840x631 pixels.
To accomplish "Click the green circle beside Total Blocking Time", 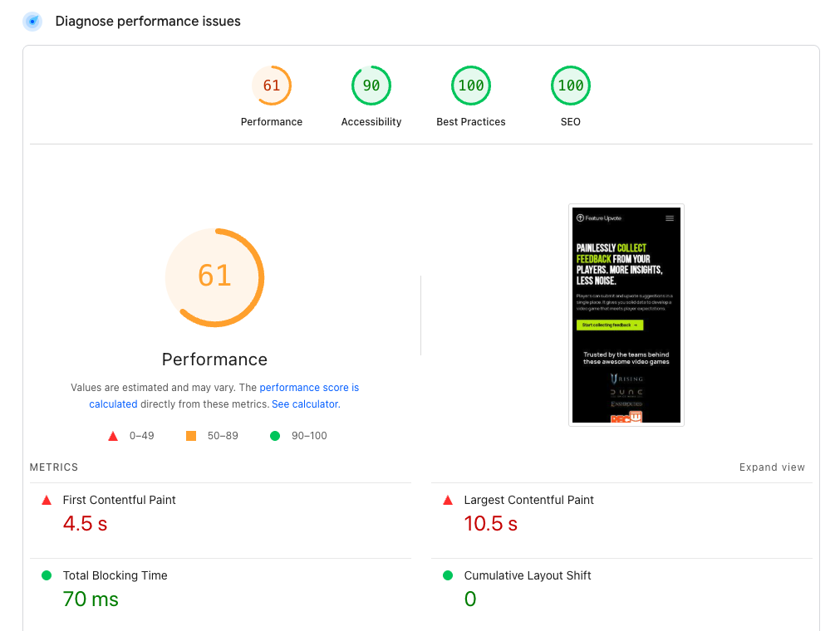I will 47,575.
